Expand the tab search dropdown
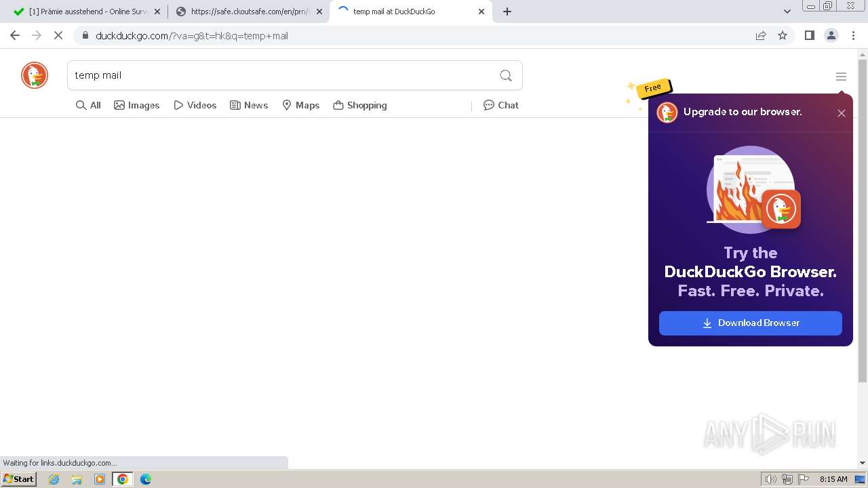Image resolution: width=868 pixels, height=488 pixels. [x=787, y=12]
